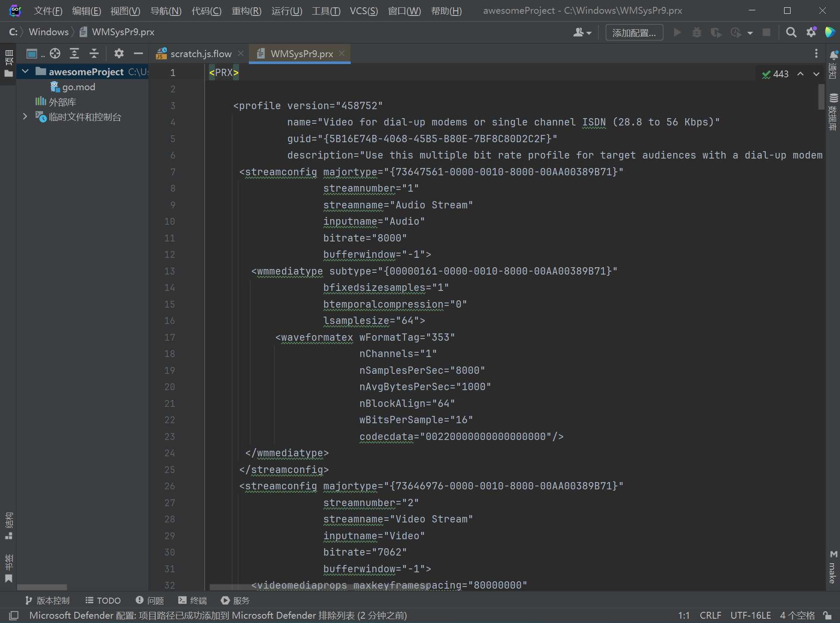
Task: Open the 终端 tool window button
Action: click(x=193, y=600)
